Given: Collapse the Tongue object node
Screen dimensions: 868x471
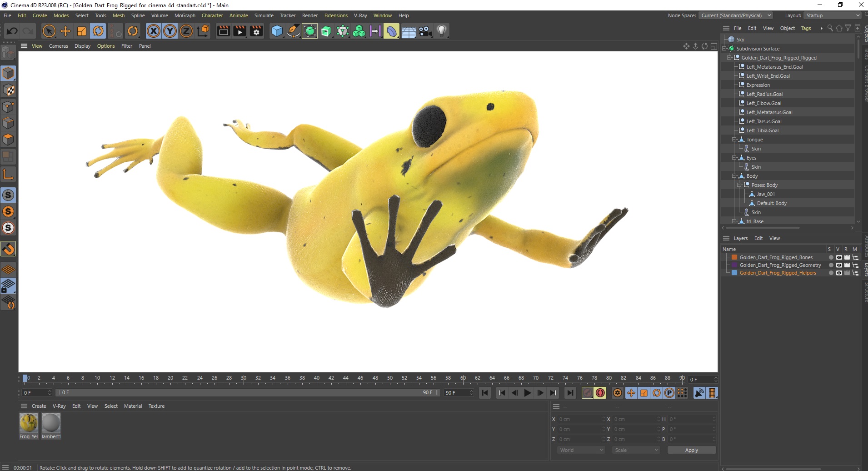Looking at the screenshot, I should pyautogui.click(x=734, y=140).
